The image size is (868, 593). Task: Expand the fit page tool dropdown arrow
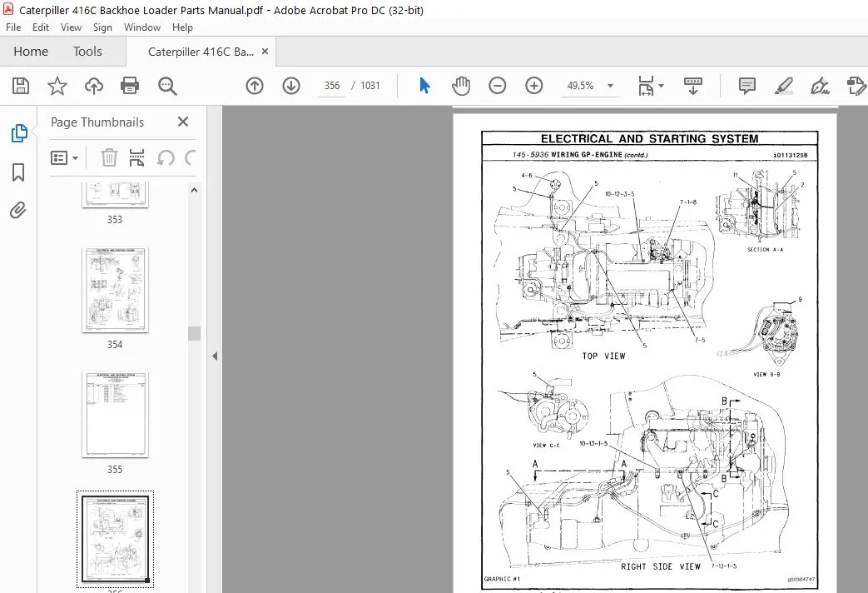[661, 86]
